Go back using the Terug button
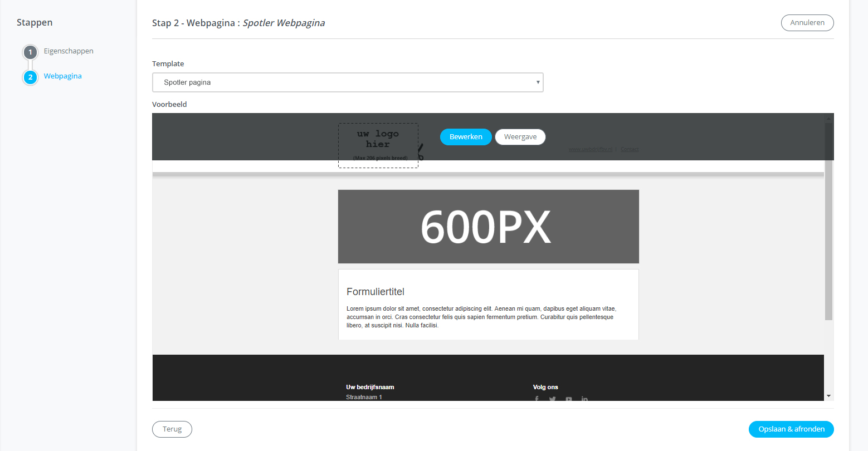This screenshot has height=451, width=868. (x=172, y=429)
